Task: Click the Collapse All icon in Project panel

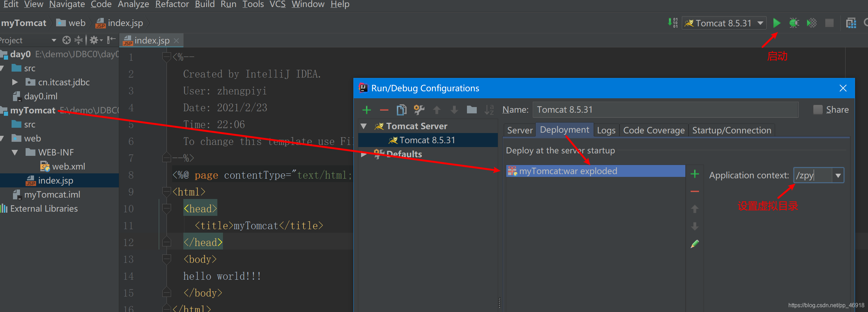Action: [79, 40]
